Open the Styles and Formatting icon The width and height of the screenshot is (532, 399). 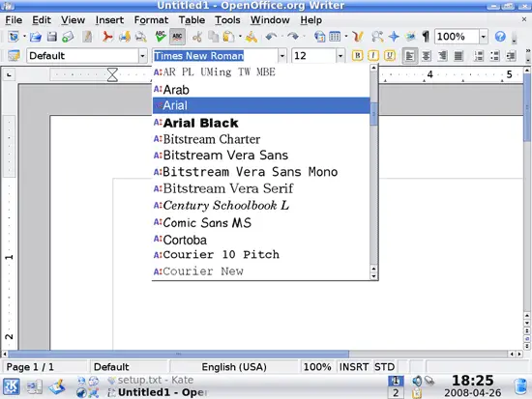[14, 56]
